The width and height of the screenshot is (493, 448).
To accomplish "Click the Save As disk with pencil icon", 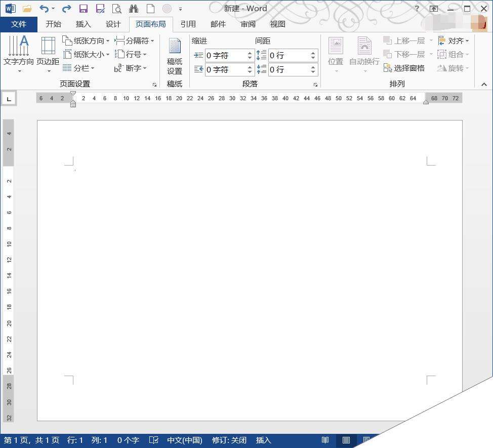I will coord(100,9).
